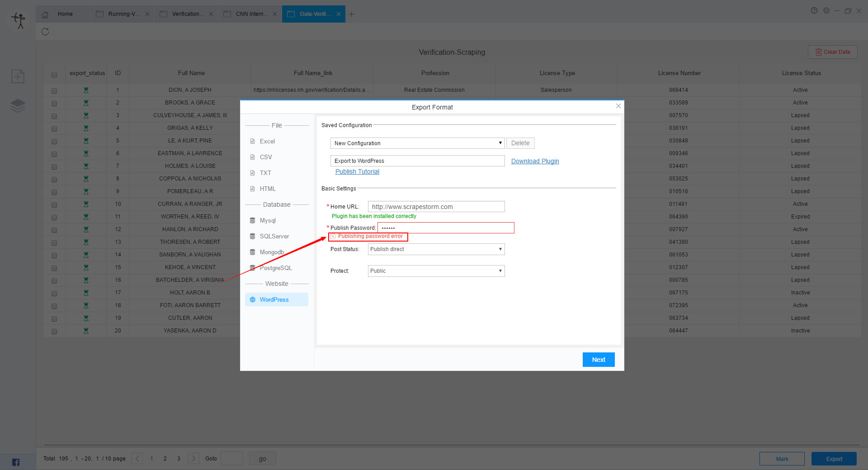
Task: Click the Mongodb database icon
Action: click(253, 252)
